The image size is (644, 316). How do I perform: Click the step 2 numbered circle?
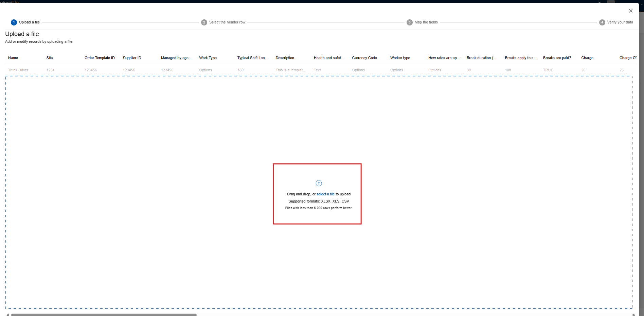pos(204,22)
